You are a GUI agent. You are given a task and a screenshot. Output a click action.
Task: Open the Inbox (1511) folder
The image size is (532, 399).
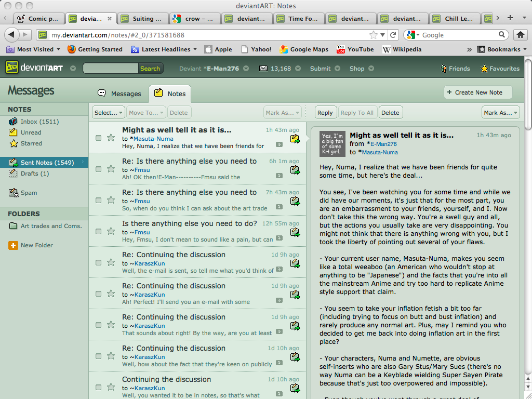point(39,122)
